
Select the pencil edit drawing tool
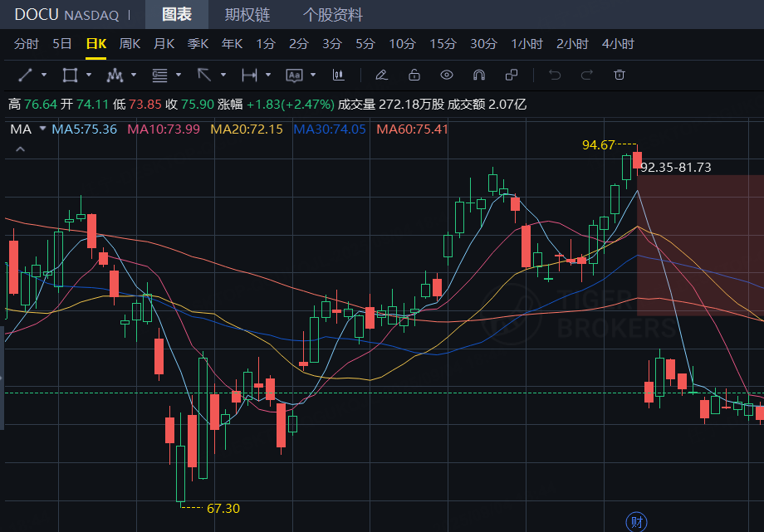[381, 76]
